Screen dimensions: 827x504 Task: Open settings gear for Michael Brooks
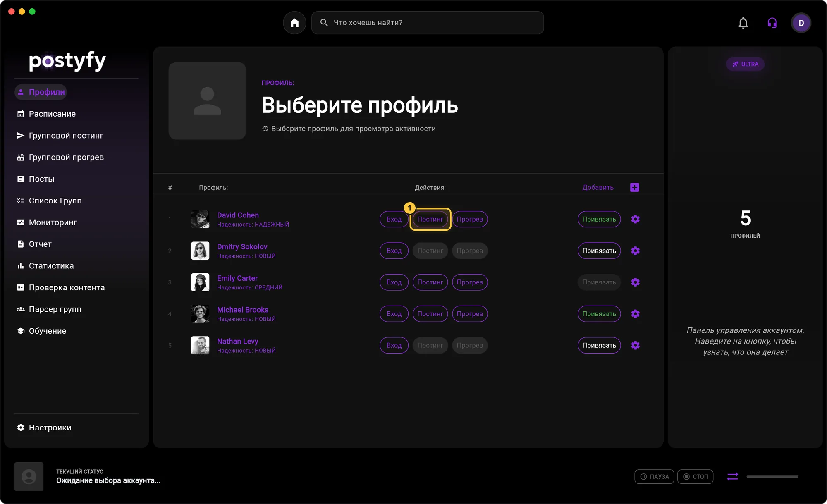635,314
